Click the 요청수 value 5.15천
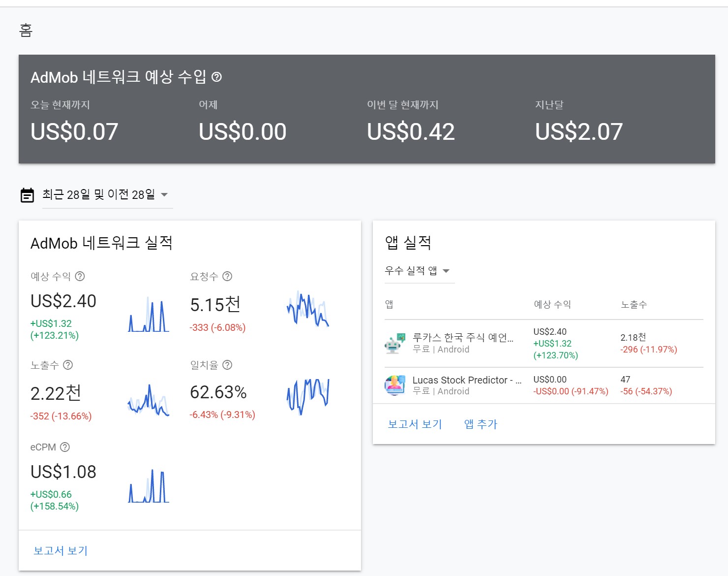The width and height of the screenshot is (728, 576). click(x=215, y=305)
